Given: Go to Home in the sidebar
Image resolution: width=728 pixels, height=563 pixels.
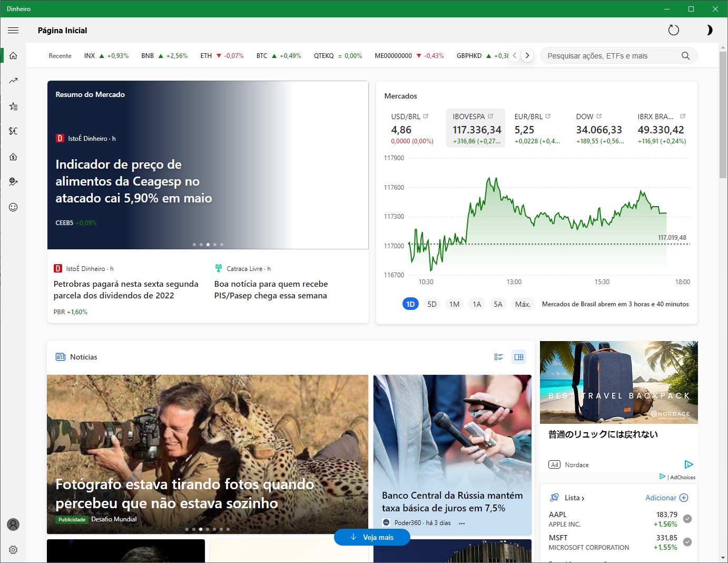Looking at the screenshot, I should click(x=13, y=55).
